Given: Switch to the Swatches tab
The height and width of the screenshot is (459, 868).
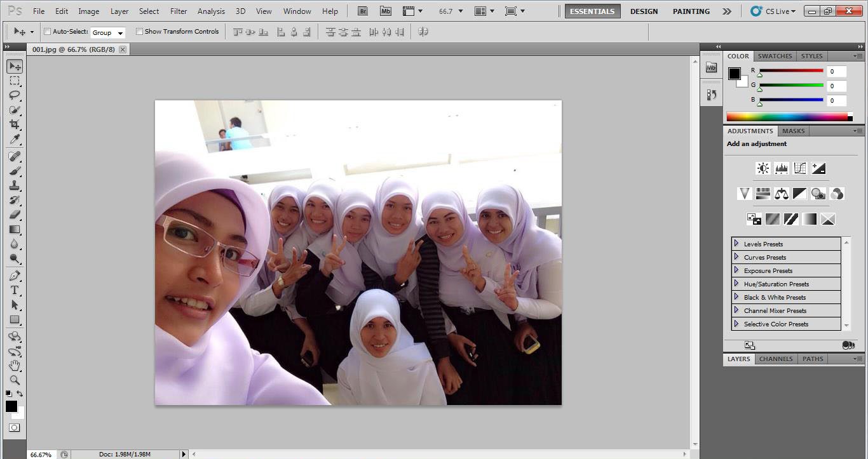Looking at the screenshot, I should click(x=775, y=56).
